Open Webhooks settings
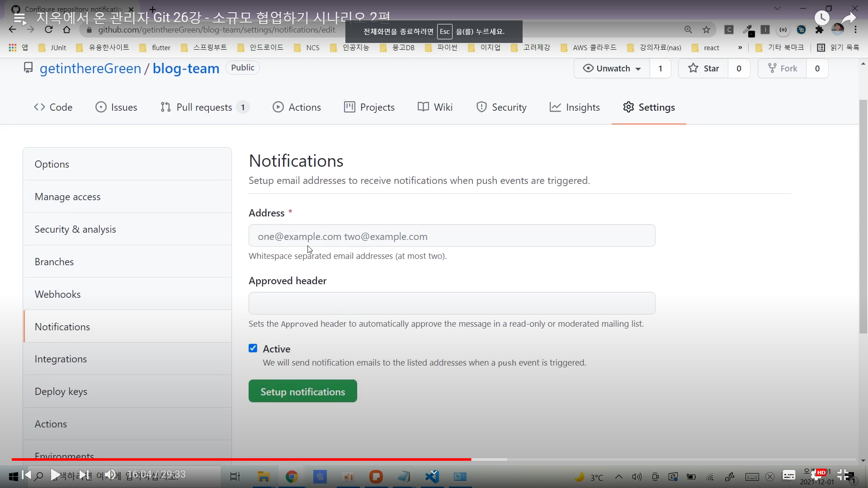The image size is (868, 488). click(x=127, y=294)
